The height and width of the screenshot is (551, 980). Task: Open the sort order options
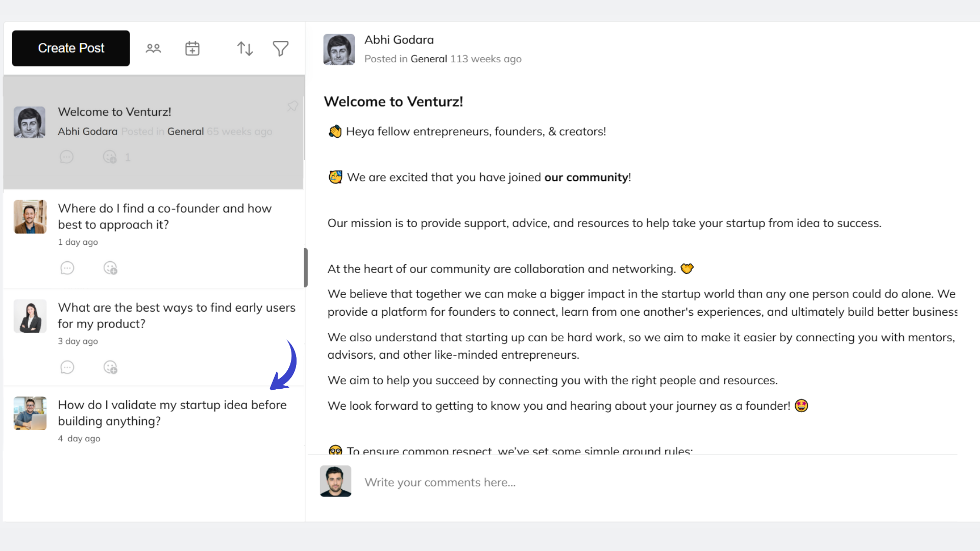click(244, 48)
